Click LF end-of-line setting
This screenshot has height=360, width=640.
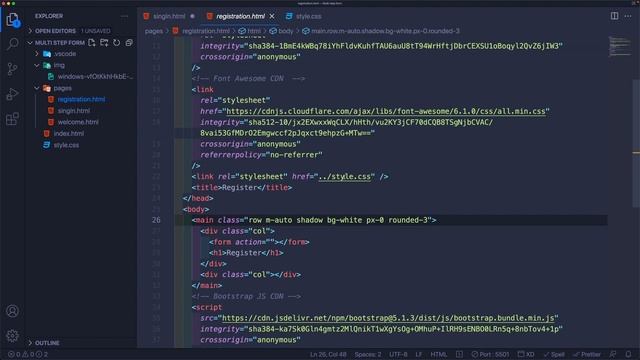[419, 354]
